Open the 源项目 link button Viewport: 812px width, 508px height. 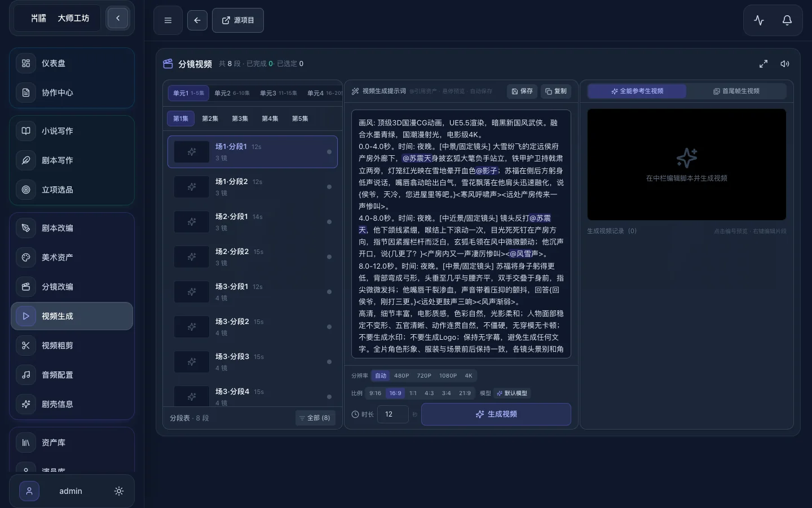(x=238, y=20)
